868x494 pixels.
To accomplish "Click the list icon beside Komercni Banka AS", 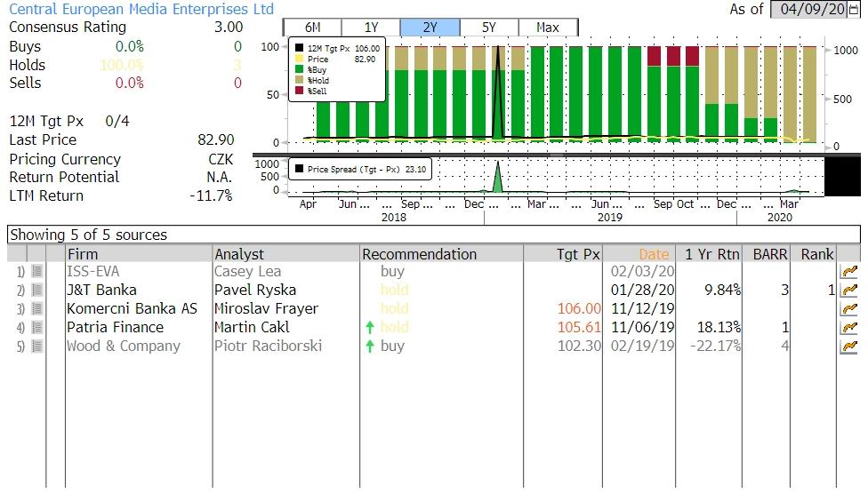I will click(x=37, y=308).
